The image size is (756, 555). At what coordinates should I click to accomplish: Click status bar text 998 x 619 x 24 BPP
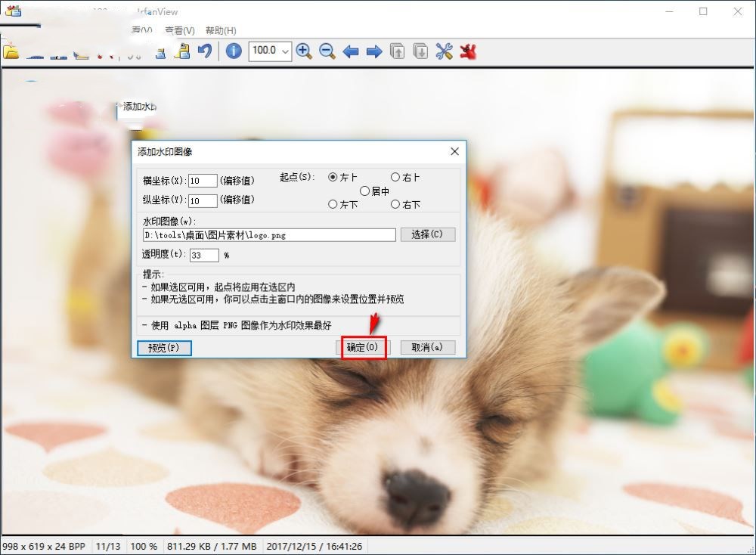[44, 547]
